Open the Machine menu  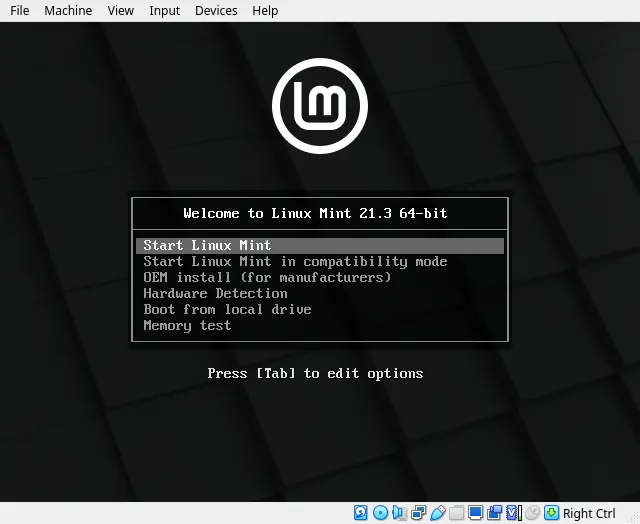click(68, 11)
